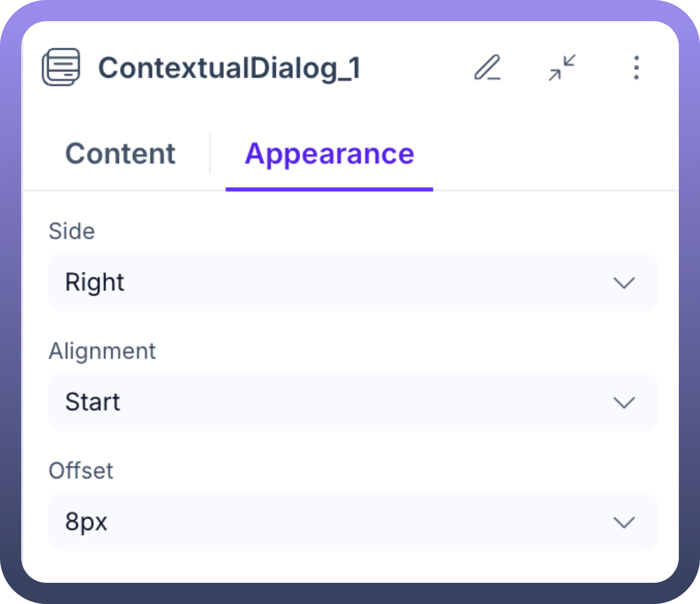Click the "Start" value in Alignment

93,402
